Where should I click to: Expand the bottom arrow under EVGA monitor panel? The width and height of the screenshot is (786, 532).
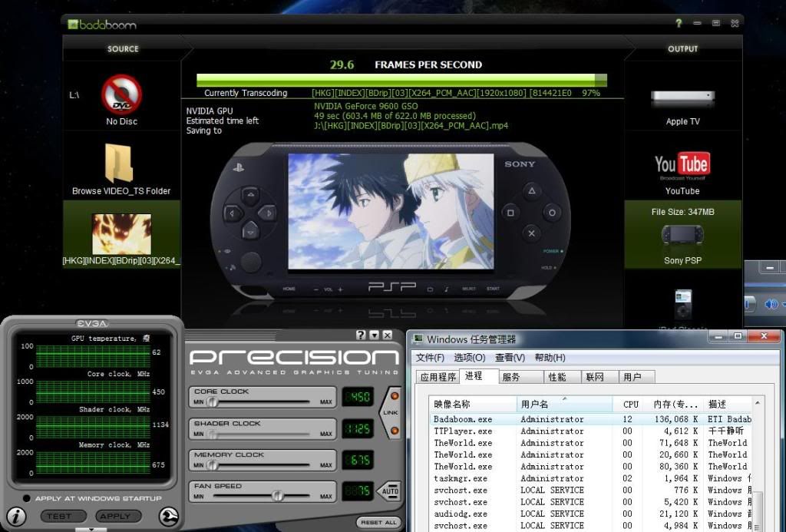tap(91, 529)
